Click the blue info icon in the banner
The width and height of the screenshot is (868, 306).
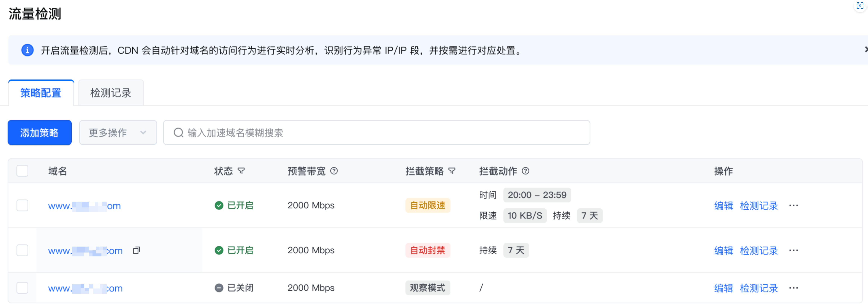(27, 50)
